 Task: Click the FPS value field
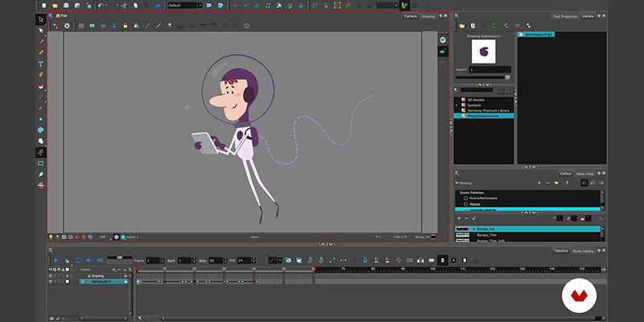[244, 260]
